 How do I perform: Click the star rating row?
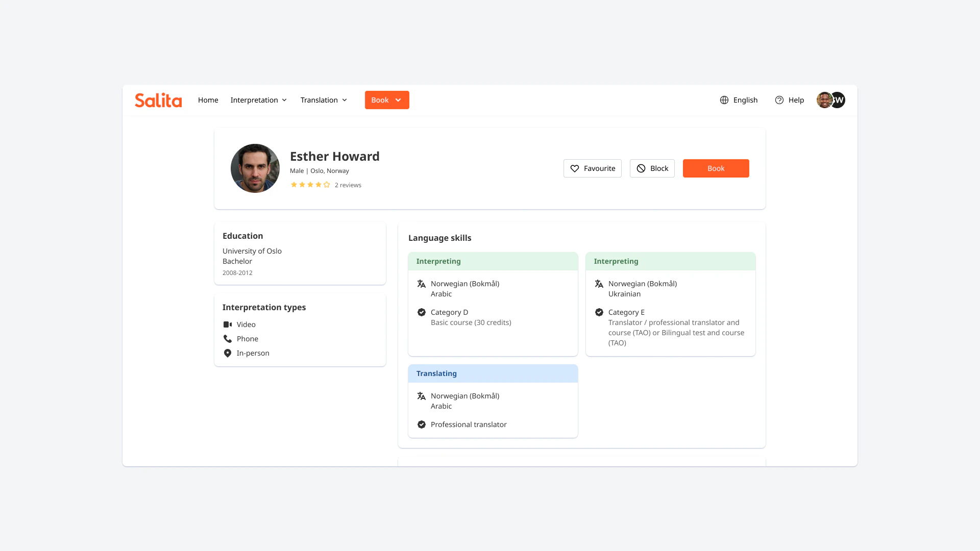(x=310, y=185)
